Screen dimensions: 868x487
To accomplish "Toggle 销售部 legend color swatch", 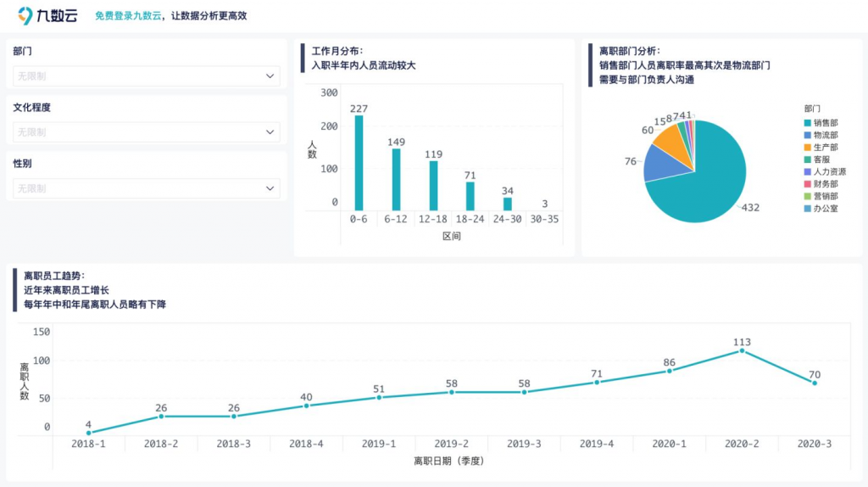I will click(807, 123).
